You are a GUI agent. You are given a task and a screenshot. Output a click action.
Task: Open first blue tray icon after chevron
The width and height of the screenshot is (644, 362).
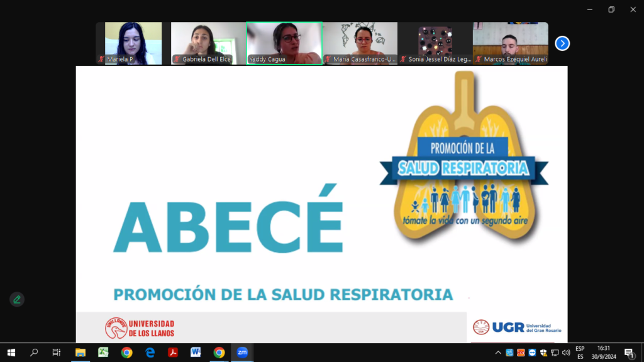(x=509, y=353)
